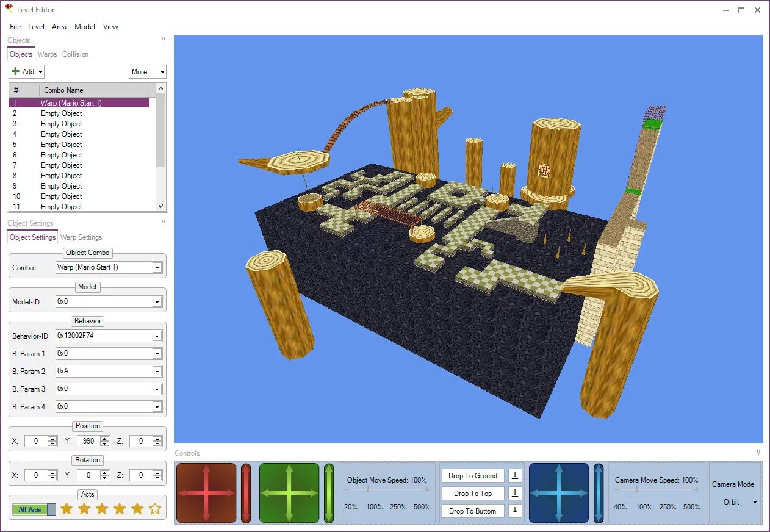770x532 pixels.
Task: Click the green vertical move bar
Action: [329, 493]
